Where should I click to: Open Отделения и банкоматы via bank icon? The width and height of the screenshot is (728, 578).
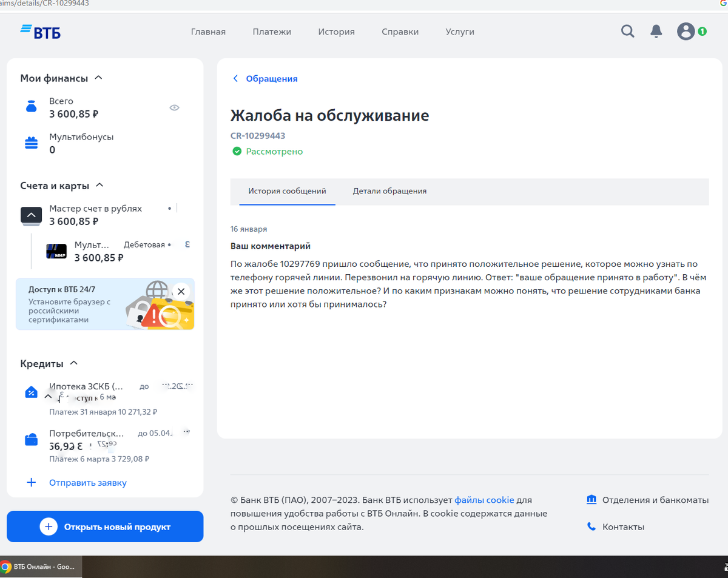click(x=591, y=499)
